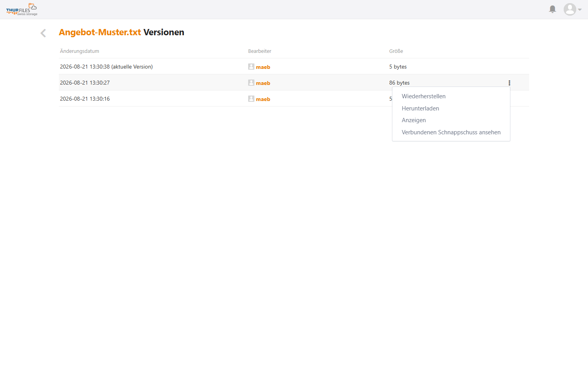
Task: Open three-dot menu for 86 bytes version
Action: (509, 83)
